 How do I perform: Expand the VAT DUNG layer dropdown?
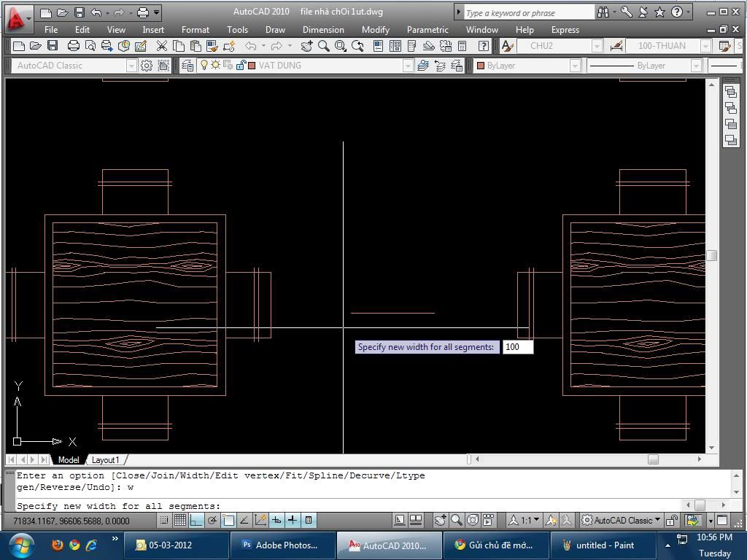pos(407,66)
